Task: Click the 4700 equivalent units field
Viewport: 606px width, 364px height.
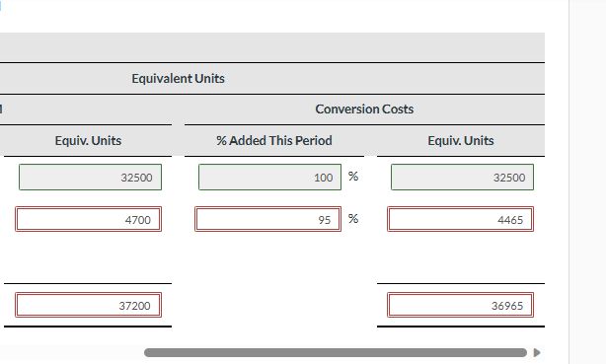Action: pyautogui.click(x=89, y=219)
